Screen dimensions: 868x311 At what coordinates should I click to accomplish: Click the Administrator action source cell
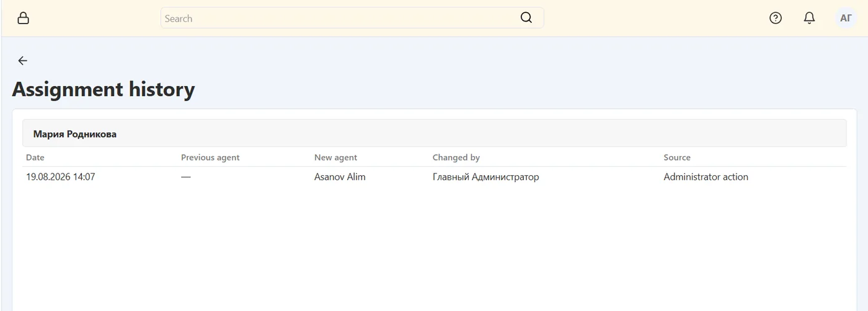coord(706,177)
